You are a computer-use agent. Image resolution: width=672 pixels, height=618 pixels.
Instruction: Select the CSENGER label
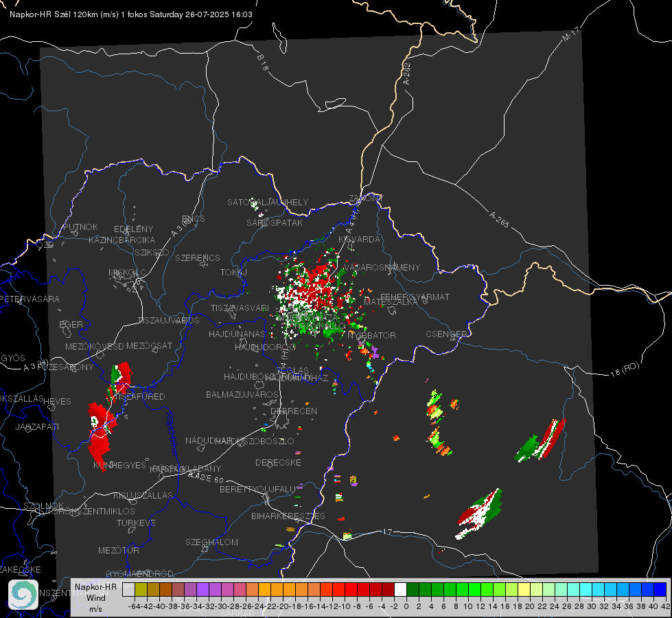click(x=446, y=334)
